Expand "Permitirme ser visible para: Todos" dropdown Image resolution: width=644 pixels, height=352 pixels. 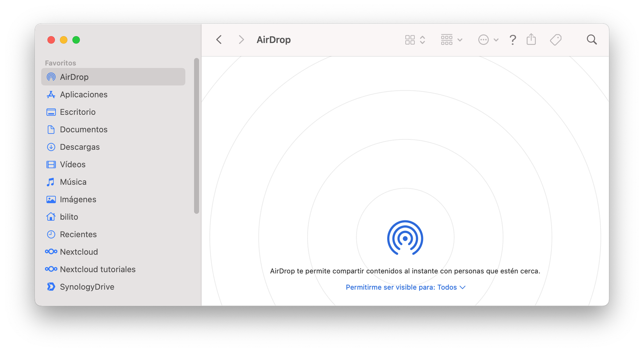tap(405, 287)
